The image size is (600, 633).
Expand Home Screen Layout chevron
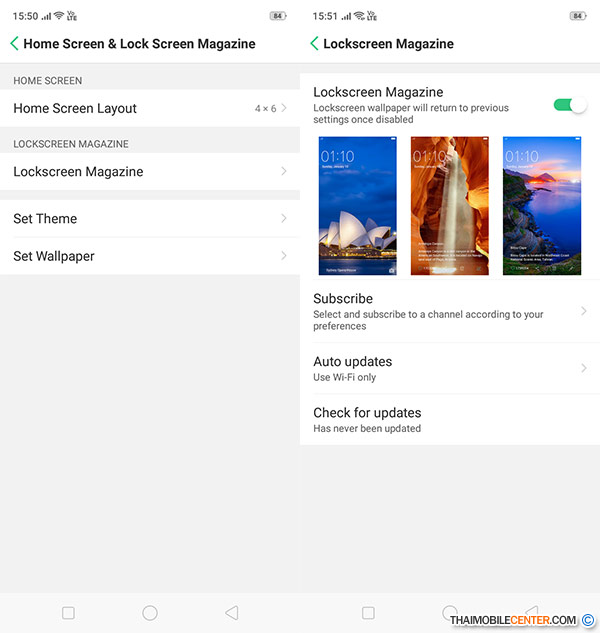(284, 108)
